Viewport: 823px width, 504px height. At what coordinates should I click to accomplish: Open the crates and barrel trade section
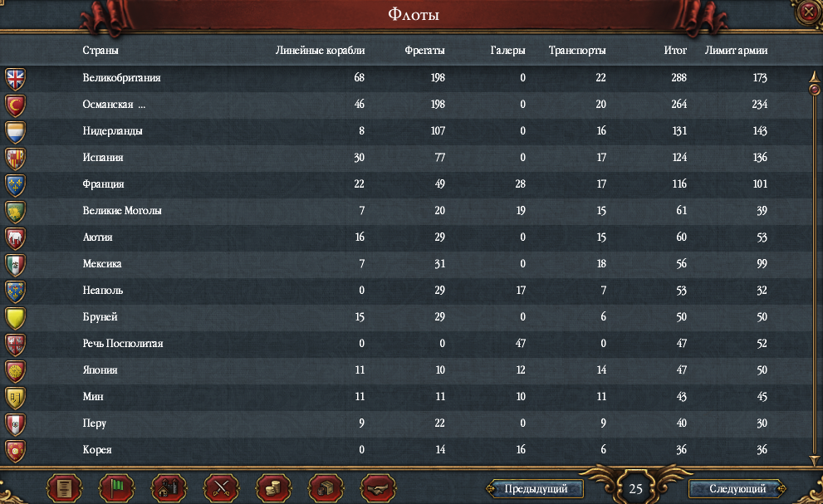(x=326, y=488)
